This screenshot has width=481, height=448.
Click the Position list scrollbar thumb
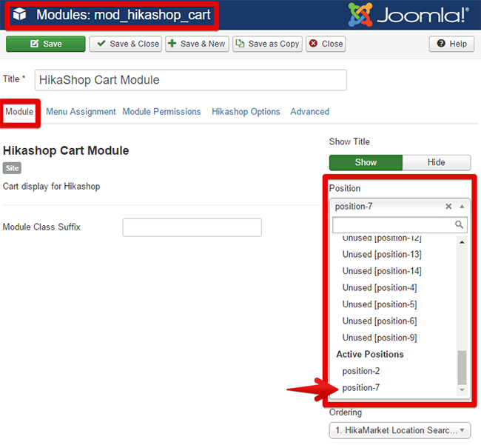[462, 367]
